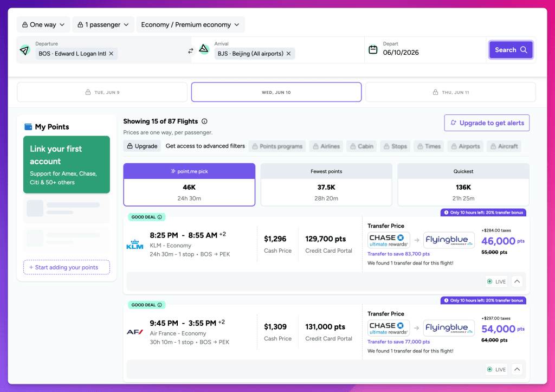Screen dimensions: 555x392
Task: Click transfer bonus banner above Air France flight
Action: point(483,300)
